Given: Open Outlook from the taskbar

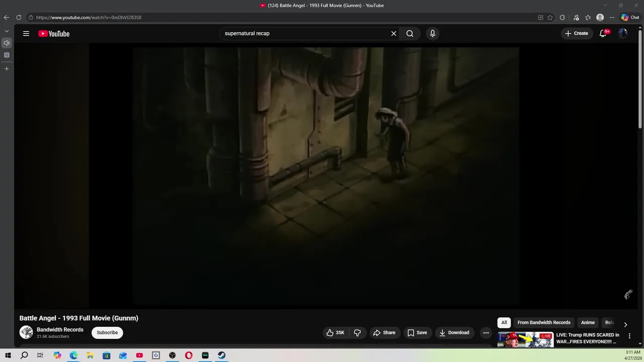Looking at the screenshot, I should click(123, 355).
